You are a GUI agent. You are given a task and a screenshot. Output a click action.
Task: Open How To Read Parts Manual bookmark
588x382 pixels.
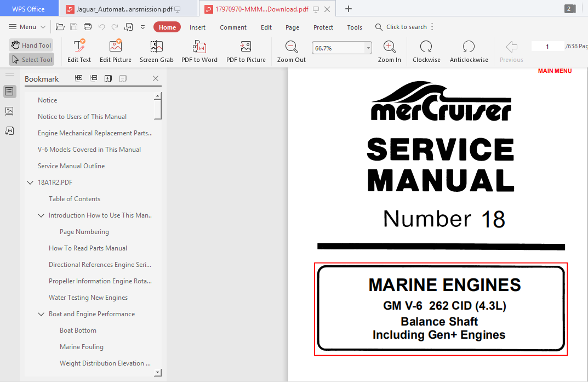click(x=88, y=248)
